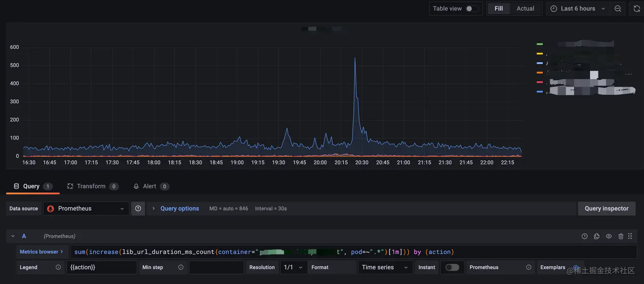Click the Legend {{action}} input field

pos(102,267)
